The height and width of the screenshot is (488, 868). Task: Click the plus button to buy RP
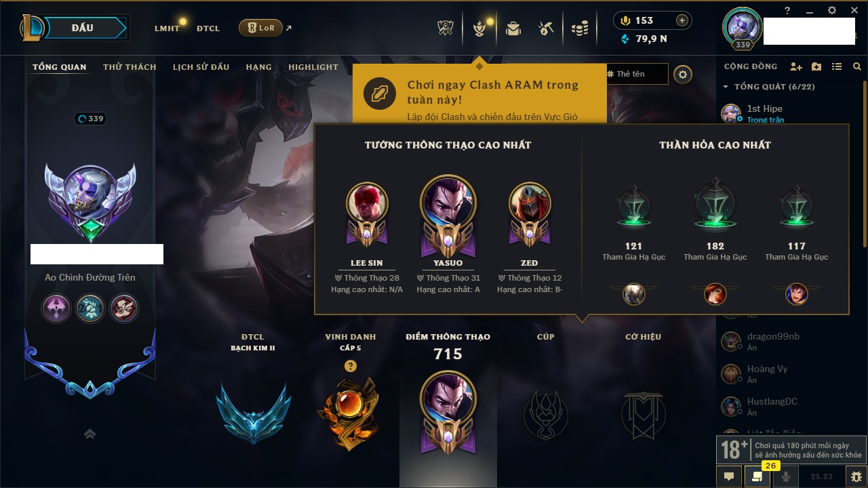click(682, 20)
